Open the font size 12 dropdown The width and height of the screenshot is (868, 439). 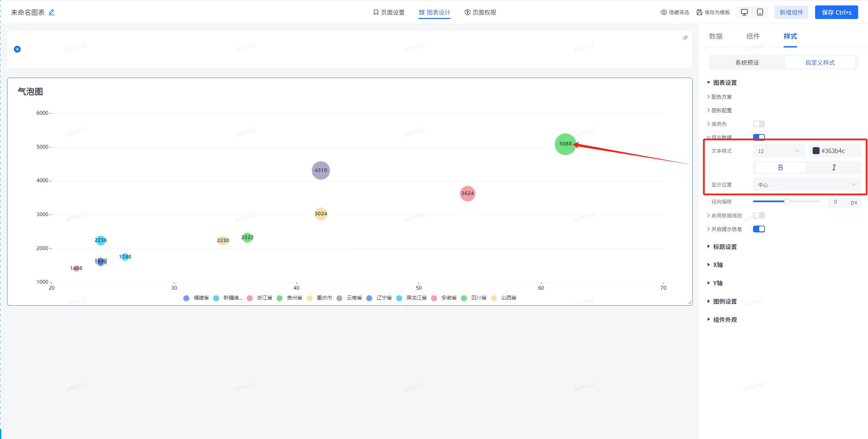click(x=779, y=151)
